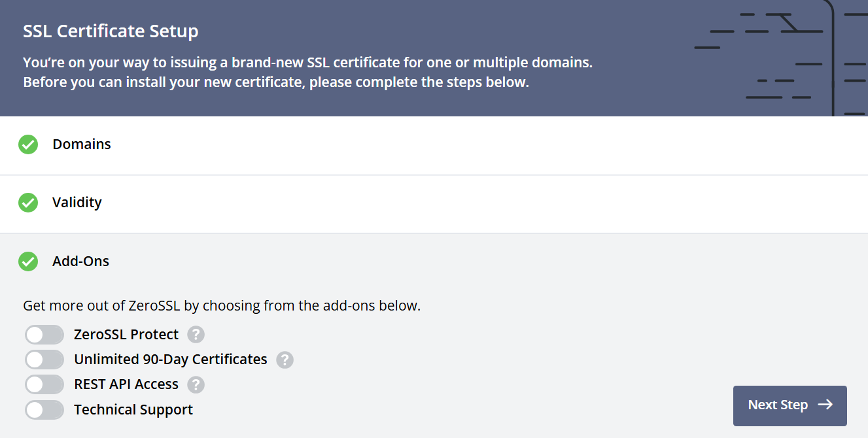This screenshot has height=438, width=868.
Task: Click the arrow icon inside Next Step
Action: pos(825,405)
